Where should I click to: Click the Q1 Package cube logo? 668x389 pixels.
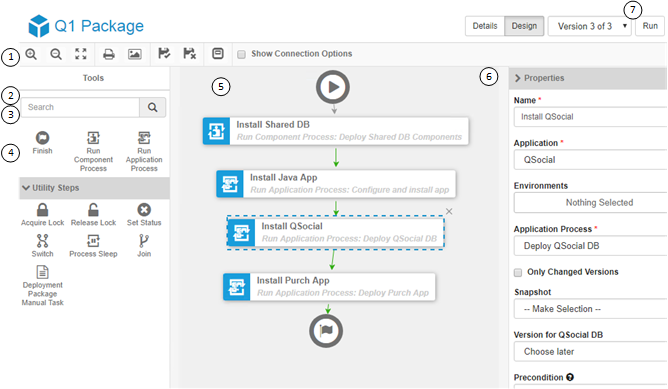coord(39,26)
